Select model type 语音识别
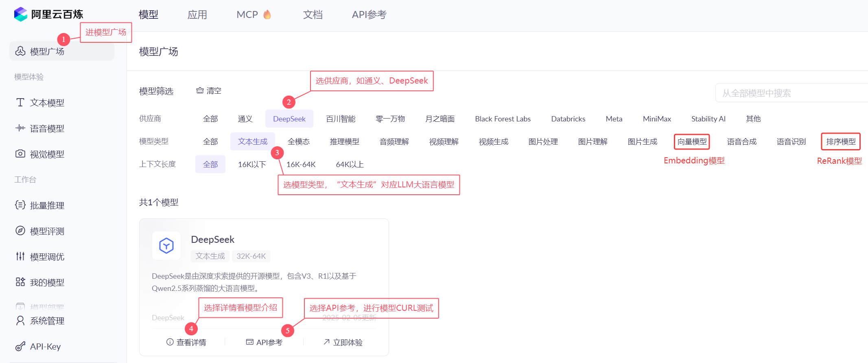The image size is (868, 363). point(791,141)
